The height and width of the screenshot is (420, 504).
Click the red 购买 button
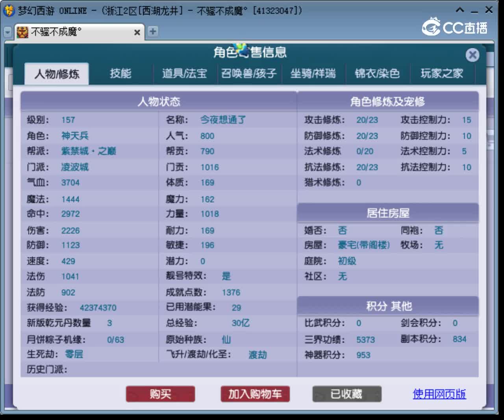[160, 394]
